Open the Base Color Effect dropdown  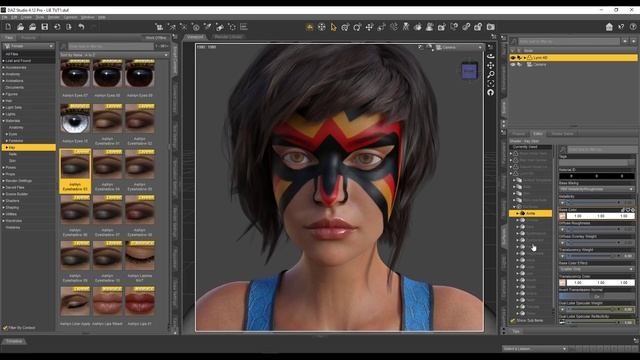tap(596, 269)
